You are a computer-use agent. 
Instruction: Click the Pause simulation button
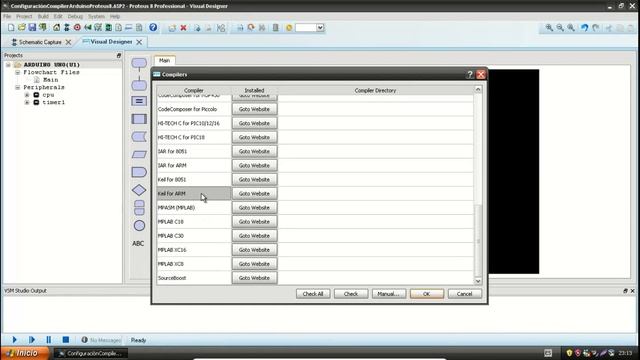tap(49, 340)
